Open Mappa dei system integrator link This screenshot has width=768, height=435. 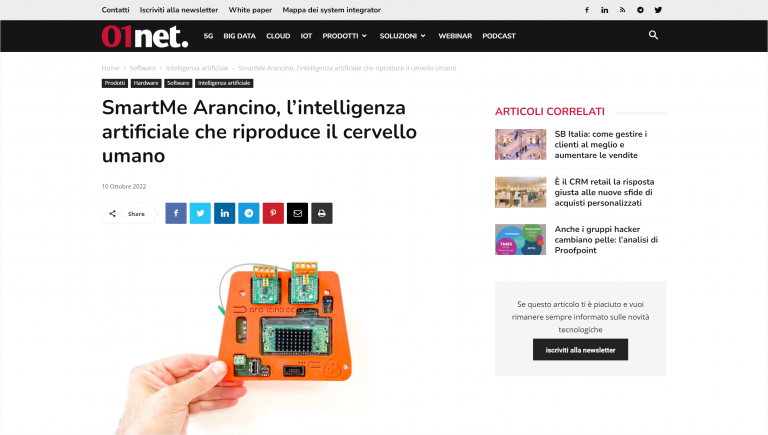(x=332, y=10)
